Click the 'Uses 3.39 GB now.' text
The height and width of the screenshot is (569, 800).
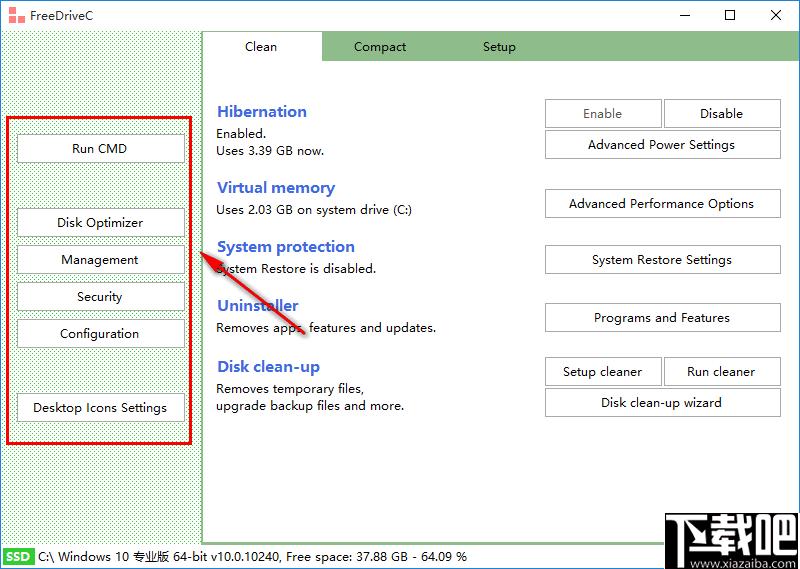(270, 151)
